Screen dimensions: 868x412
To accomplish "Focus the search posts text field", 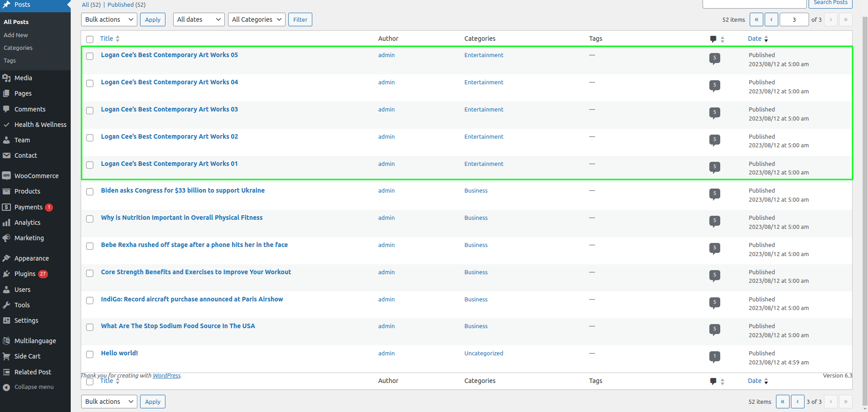I will pos(755,4).
